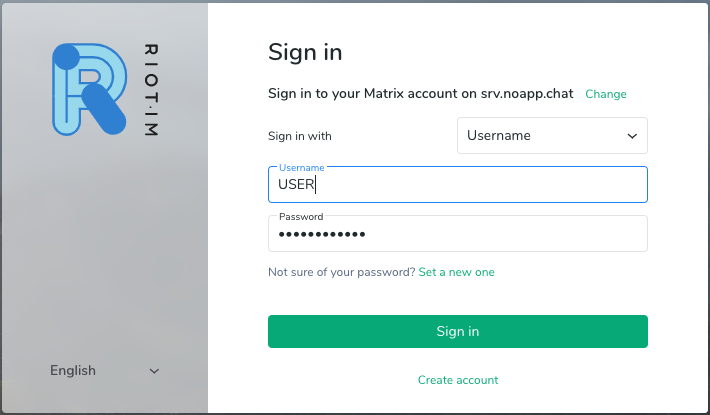Click the srv.noapp.chat server name text
The width and height of the screenshot is (710, 415).
click(527, 94)
